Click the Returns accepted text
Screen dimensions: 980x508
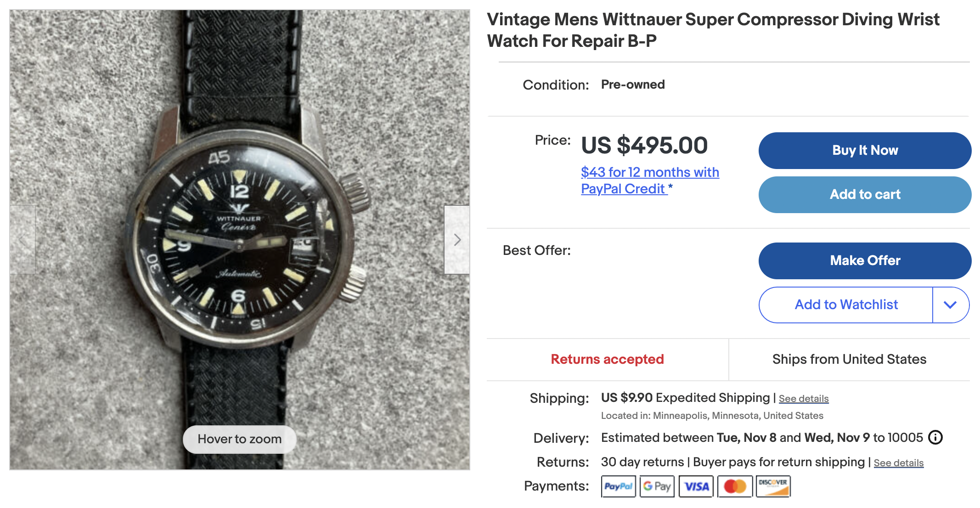tap(607, 359)
